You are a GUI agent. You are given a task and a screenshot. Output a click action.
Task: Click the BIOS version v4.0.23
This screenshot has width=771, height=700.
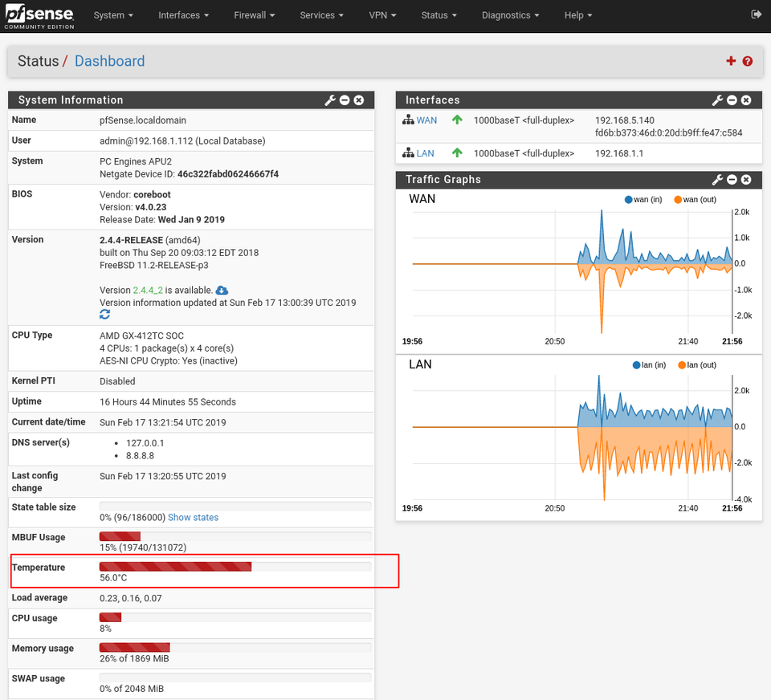[151, 207]
